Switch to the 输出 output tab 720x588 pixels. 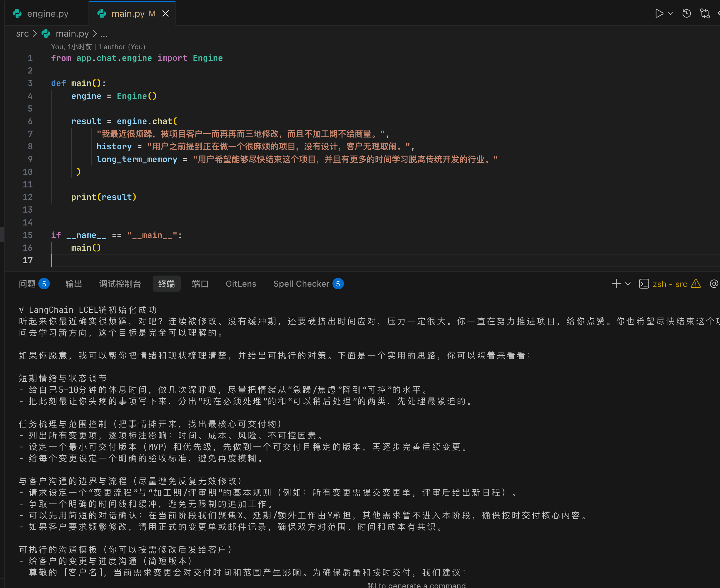click(x=74, y=284)
